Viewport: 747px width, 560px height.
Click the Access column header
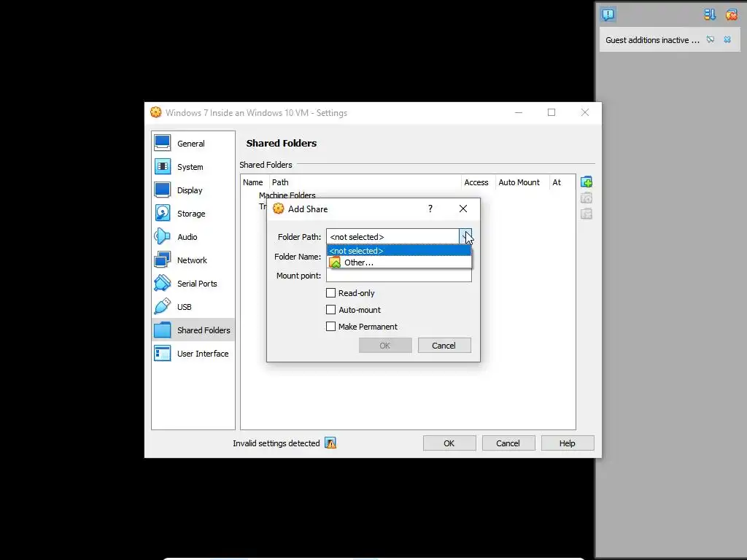click(479, 182)
